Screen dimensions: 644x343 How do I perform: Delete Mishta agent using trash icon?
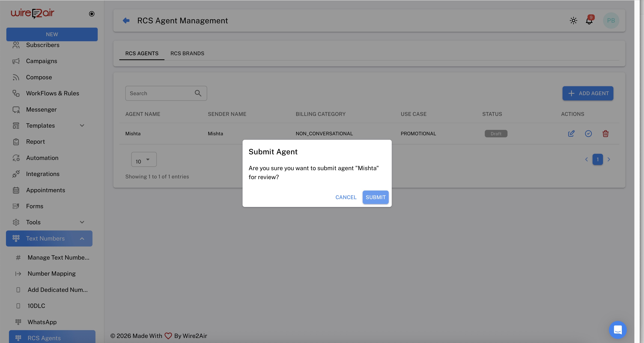point(606,134)
